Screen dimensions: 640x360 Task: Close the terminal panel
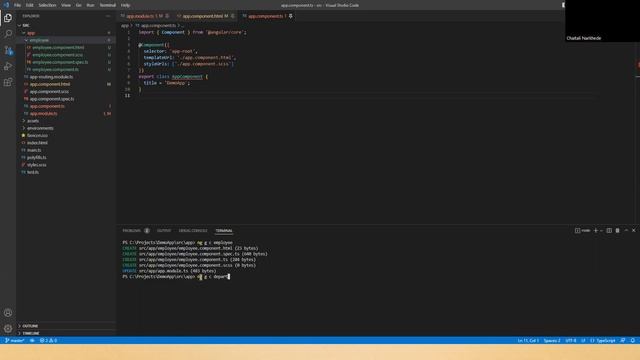click(x=633, y=231)
